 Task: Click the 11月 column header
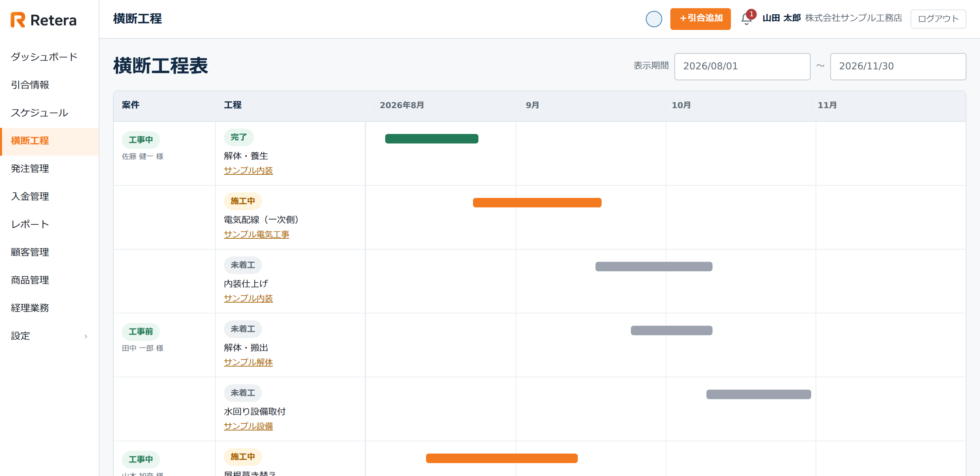[827, 105]
